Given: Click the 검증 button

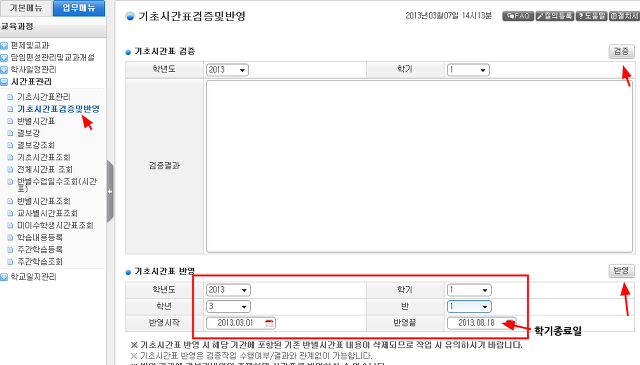Looking at the screenshot, I should pos(622,51).
